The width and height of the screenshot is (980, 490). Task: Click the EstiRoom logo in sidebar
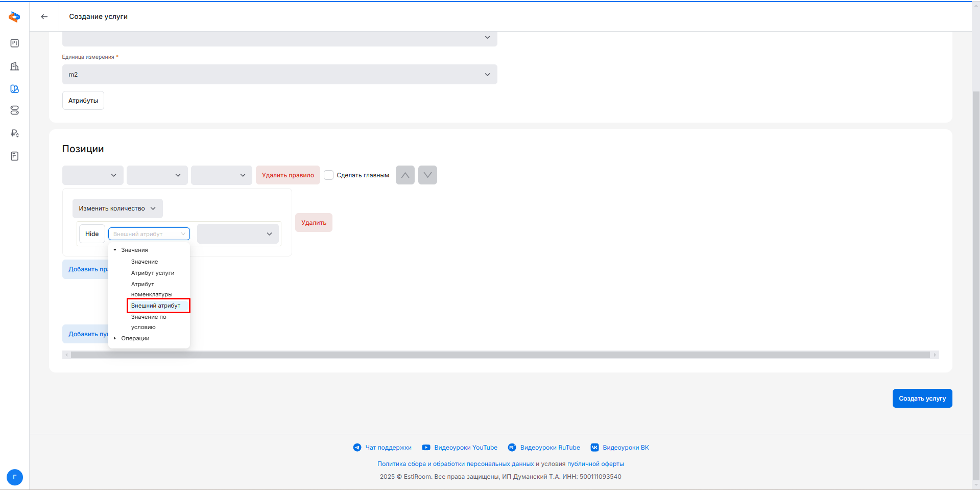click(14, 17)
